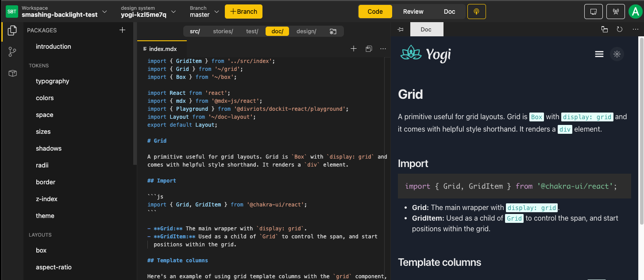This screenshot has width=644, height=280.
Task: Click the Grid heading in Doc preview
Action: pyautogui.click(x=410, y=94)
